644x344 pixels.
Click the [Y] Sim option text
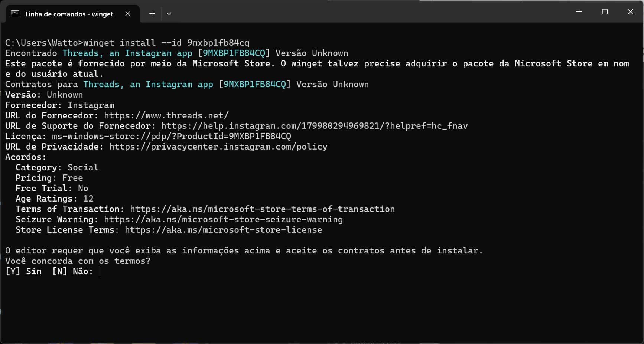click(x=23, y=271)
